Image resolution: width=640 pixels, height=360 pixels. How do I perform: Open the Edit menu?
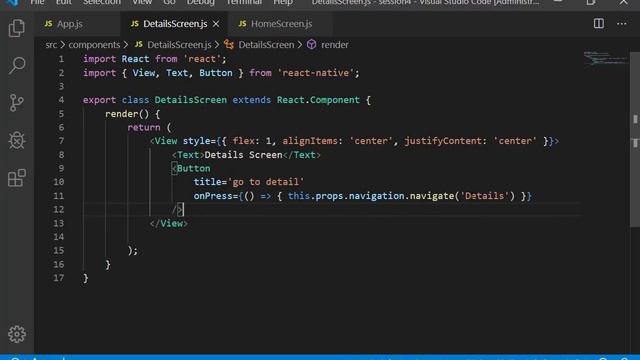click(x=63, y=2)
